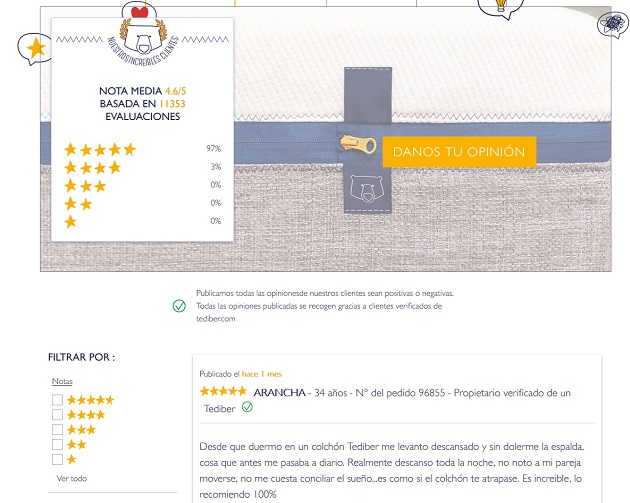The height and width of the screenshot is (503, 630).
Task: Click the green verified checkmark beside Tediber
Action: point(247,407)
